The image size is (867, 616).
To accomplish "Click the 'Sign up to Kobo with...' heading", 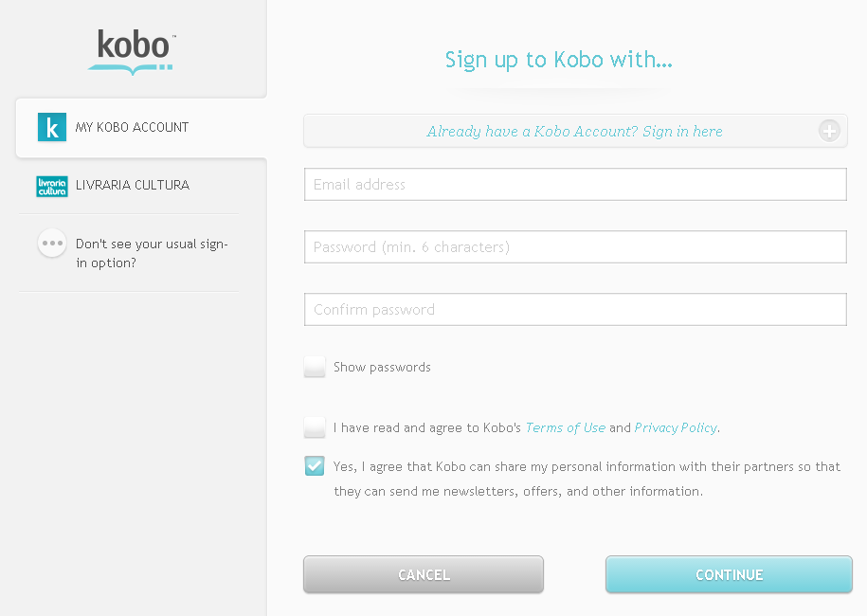I will click(558, 61).
